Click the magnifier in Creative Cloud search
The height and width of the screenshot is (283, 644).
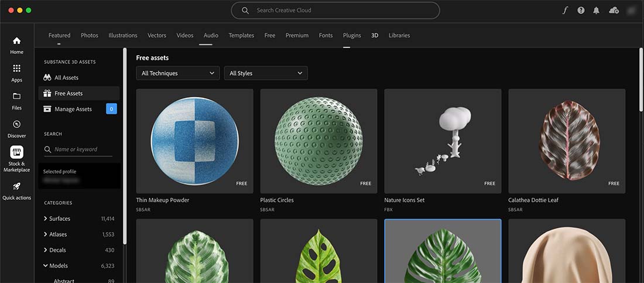click(x=245, y=11)
